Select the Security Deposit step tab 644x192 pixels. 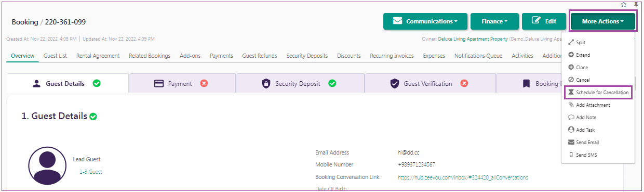[x=300, y=83]
